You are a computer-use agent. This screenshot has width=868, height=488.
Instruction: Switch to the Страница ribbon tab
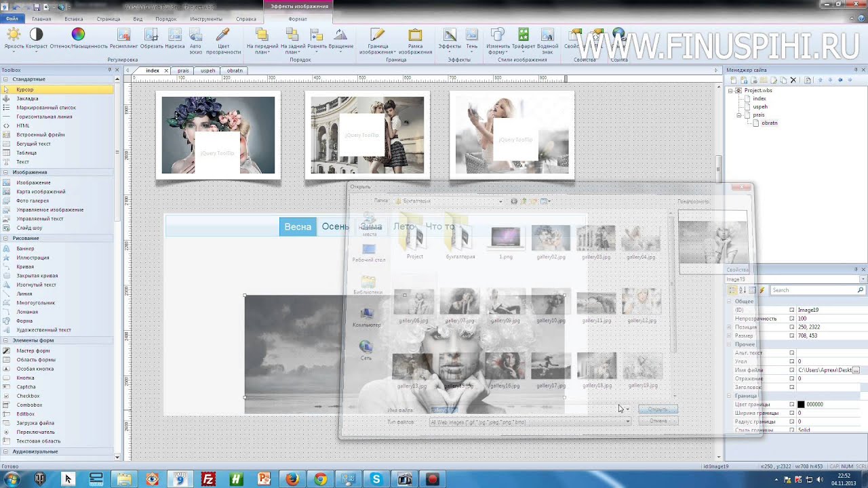108,19
